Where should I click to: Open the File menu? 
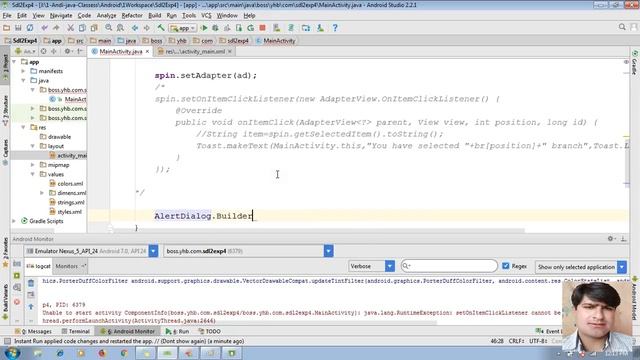pyautogui.click(x=7, y=16)
